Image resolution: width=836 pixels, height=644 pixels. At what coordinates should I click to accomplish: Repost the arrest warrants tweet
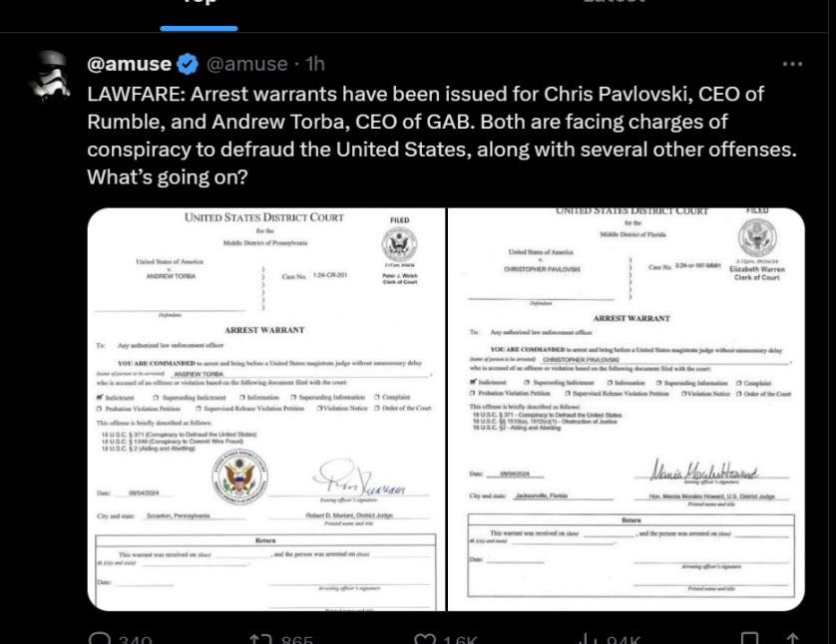pyautogui.click(x=261, y=638)
